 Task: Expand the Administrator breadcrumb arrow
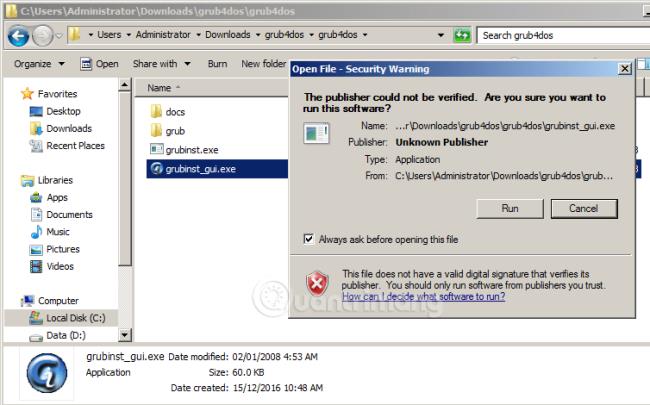click(198, 35)
